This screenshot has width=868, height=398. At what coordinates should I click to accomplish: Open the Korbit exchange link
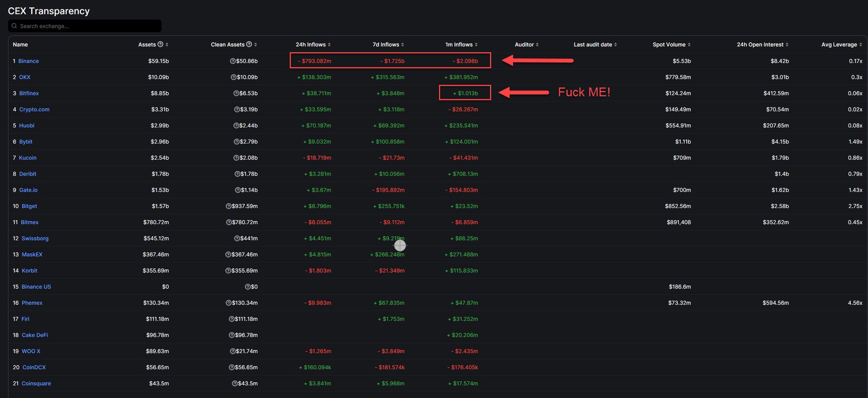click(30, 270)
